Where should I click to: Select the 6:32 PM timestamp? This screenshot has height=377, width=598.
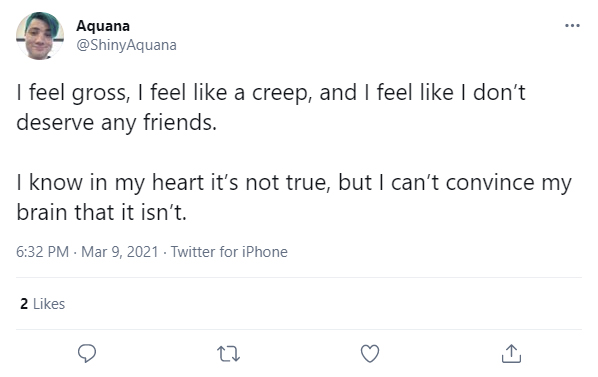tap(42, 252)
